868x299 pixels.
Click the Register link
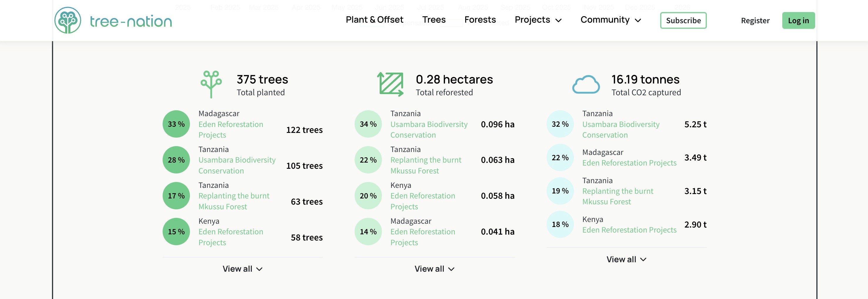(755, 21)
